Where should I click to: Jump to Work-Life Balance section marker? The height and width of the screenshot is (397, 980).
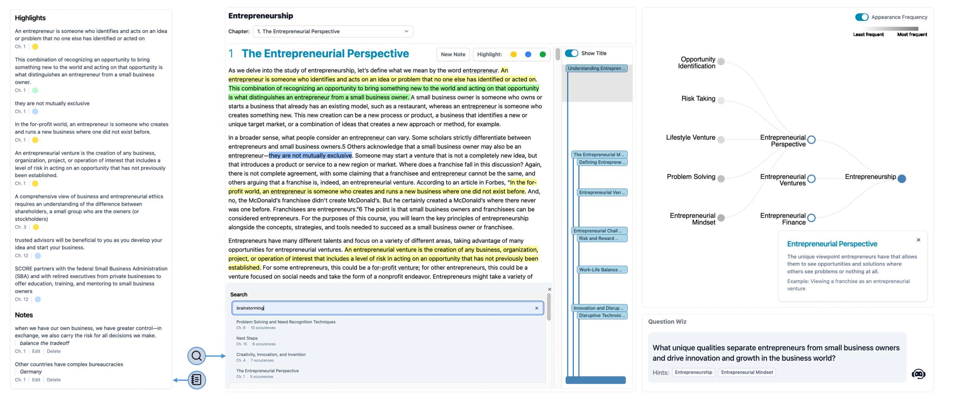[602, 270]
